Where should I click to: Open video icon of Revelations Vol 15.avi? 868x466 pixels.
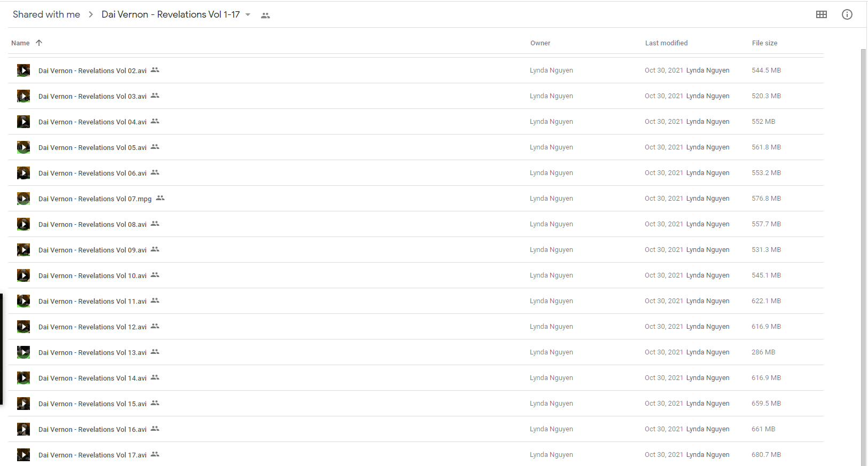click(24, 404)
